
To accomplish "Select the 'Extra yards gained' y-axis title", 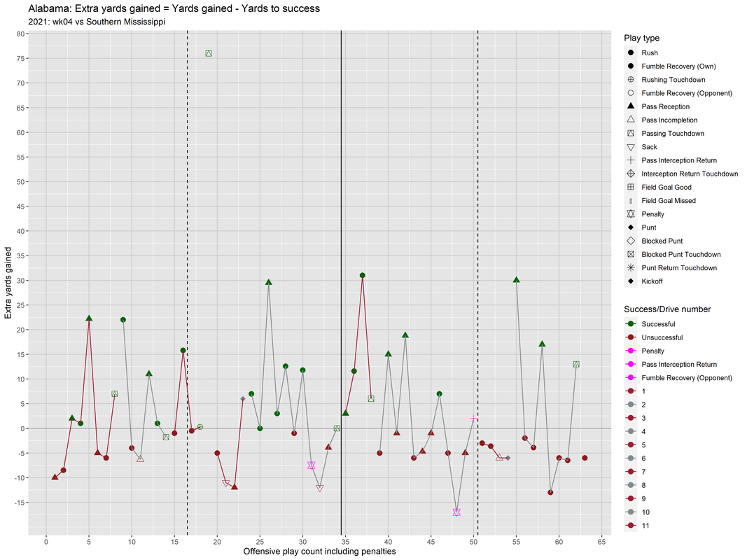I will pos(8,283).
